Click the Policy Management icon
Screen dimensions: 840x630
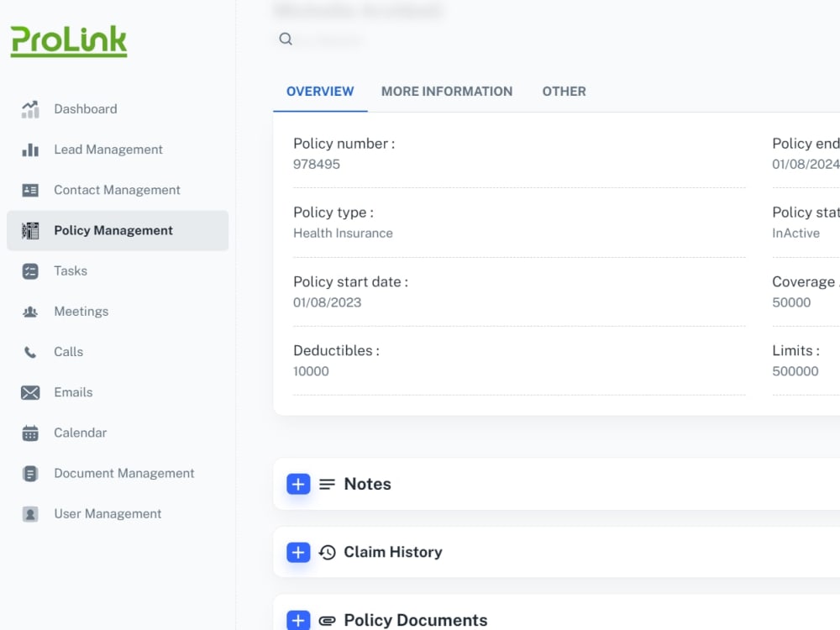[30, 230]
